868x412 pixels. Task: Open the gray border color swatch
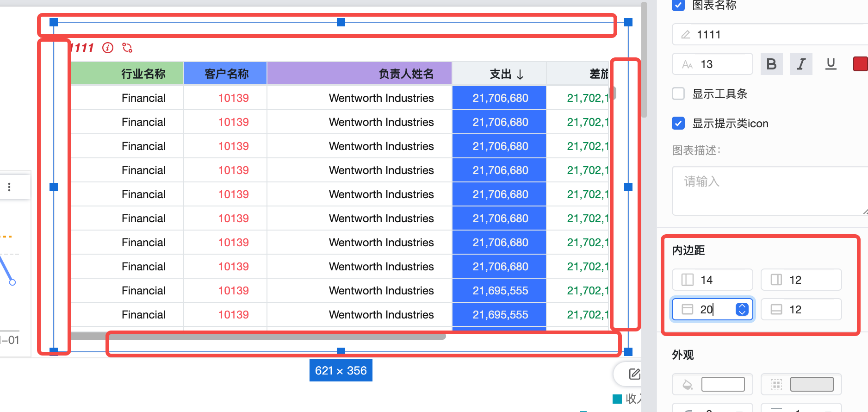812,384
